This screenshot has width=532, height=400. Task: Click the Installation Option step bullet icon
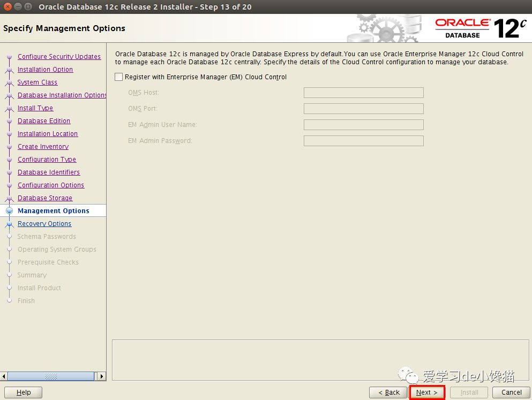(x=10, y=70)
